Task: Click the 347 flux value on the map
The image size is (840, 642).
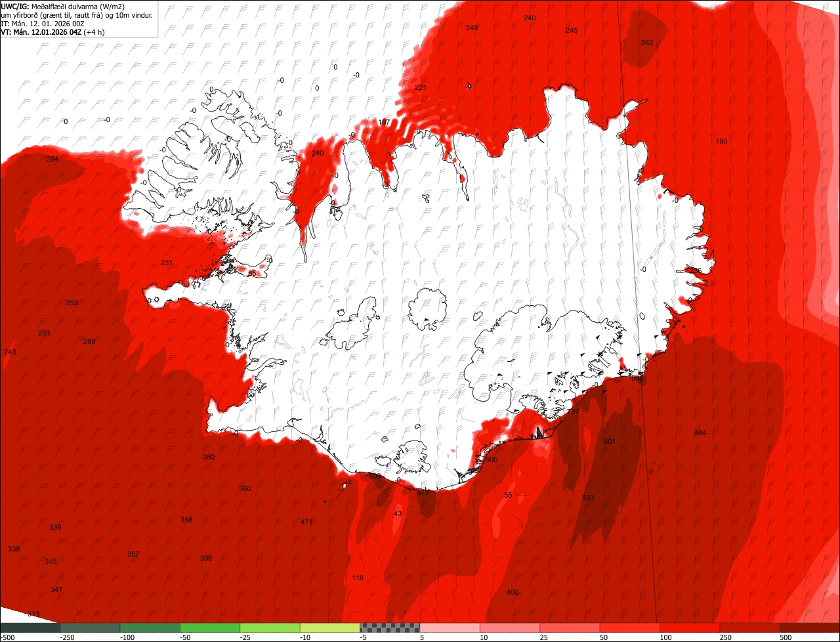Action: (x=56, y=589)
